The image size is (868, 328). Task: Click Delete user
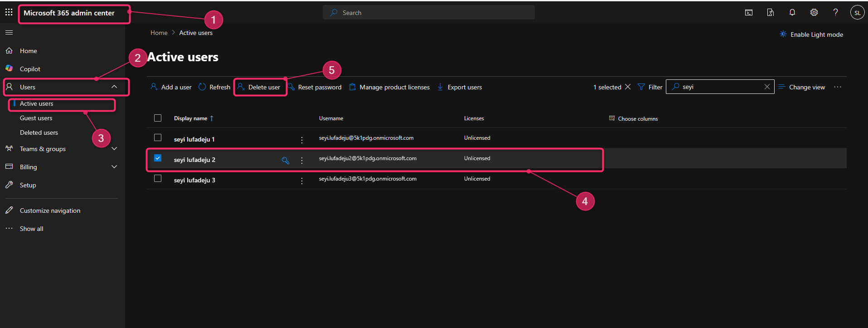pos(259,87)
